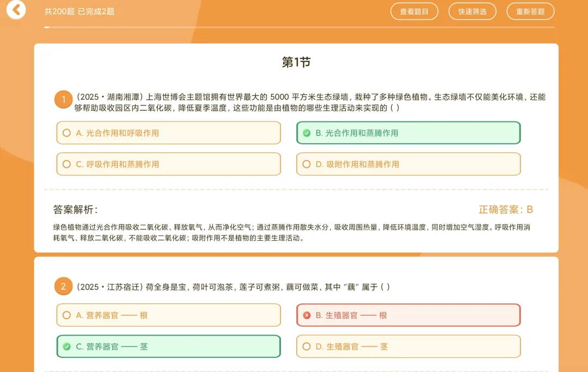The image size is (588, 372).
Task: Click the green checkmark on option B 光合作用和蒸腾作用
Action: (307, 133)
